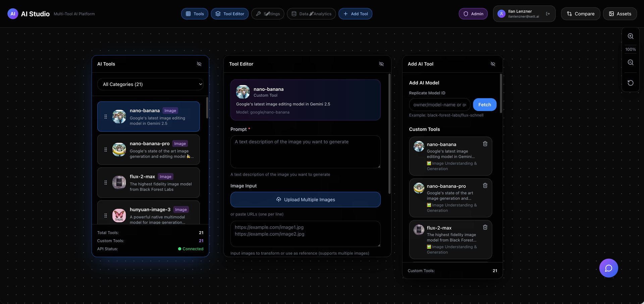Hide the Add AI Tool panel
This screenshot has height=304, width=644.
tap(493, 64)
